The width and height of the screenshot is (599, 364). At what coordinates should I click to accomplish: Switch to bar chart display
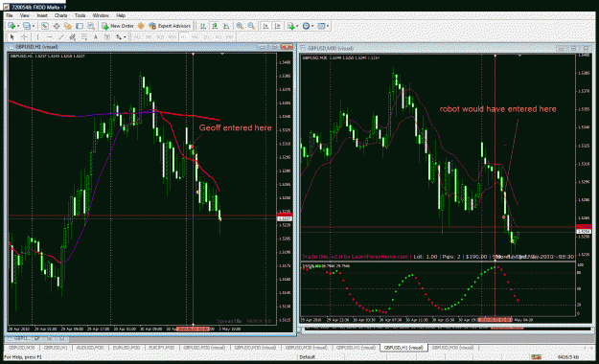[x=203, y=26]
